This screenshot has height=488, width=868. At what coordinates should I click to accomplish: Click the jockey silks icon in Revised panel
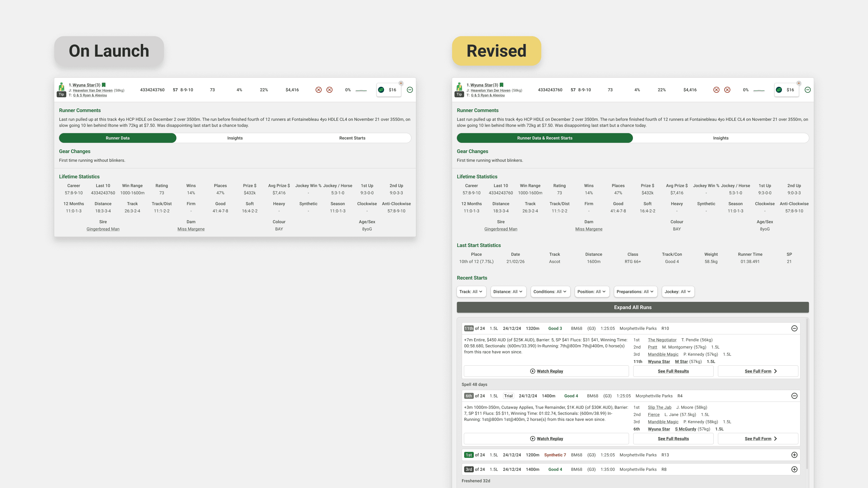(x=459, y=87)
